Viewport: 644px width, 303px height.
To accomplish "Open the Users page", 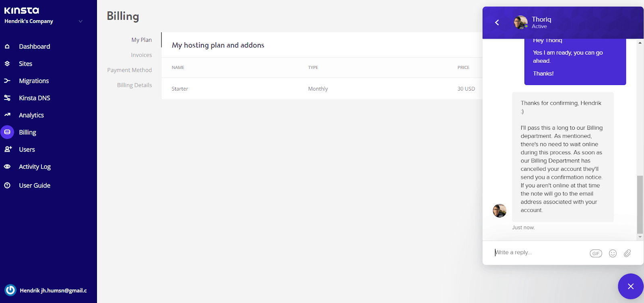I will click(x=27, y=149).
